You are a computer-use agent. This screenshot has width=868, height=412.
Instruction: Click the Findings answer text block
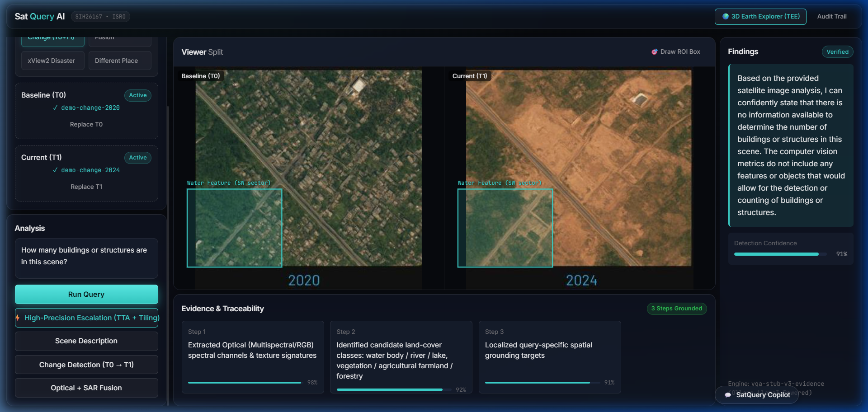[791, 145]
